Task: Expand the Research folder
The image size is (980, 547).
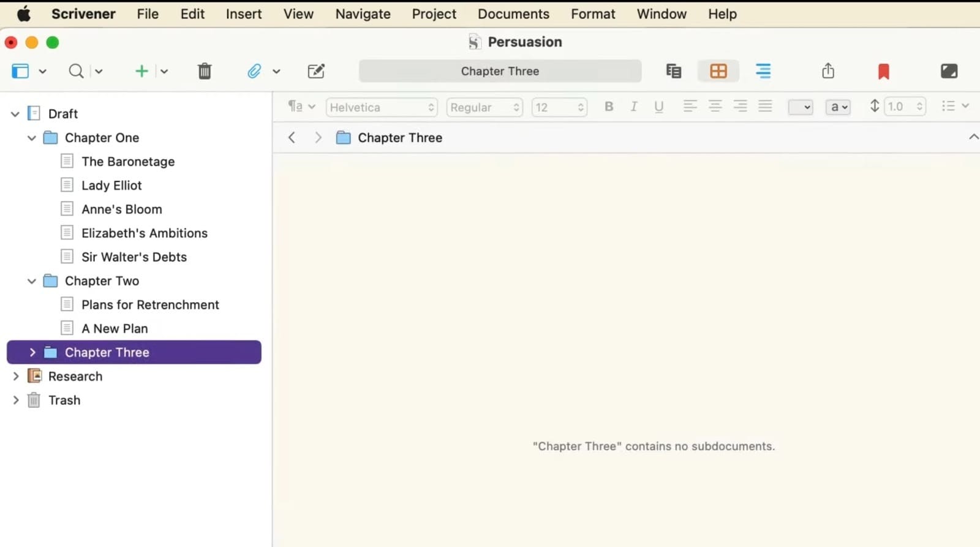Action: pyautogui.click(x=15, y=376)
